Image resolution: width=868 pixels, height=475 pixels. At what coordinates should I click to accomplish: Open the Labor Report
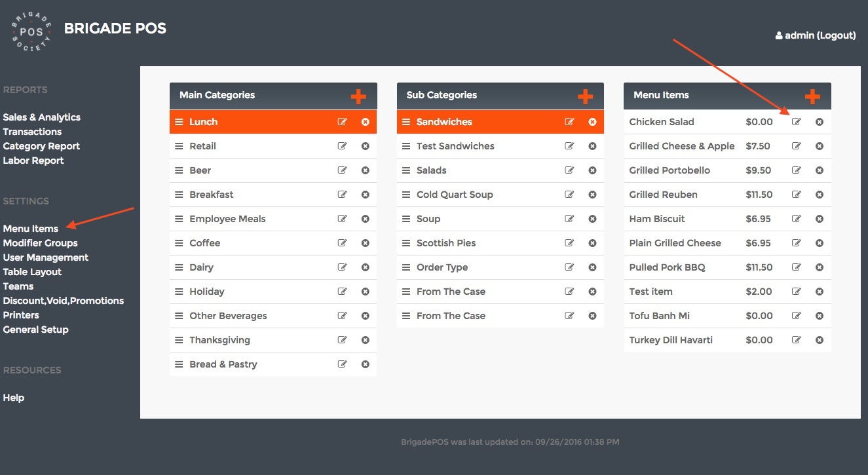(x=33, y=161)
